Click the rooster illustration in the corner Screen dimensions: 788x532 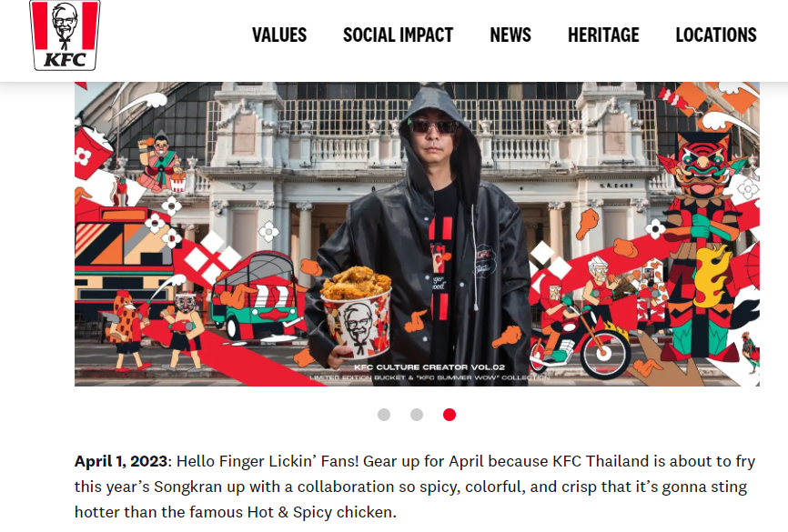click(x=750, y=352)
